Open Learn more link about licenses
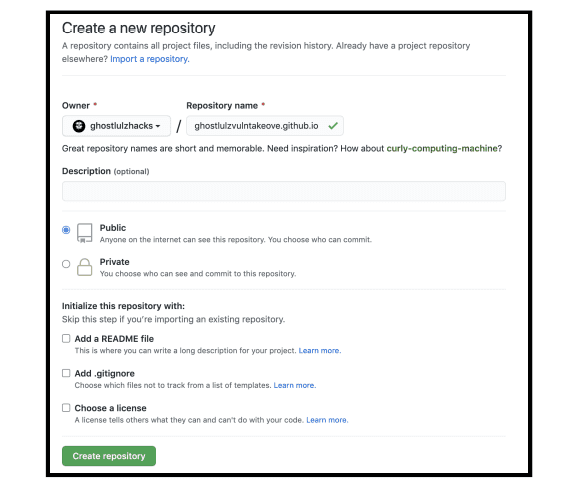Image resolution: width=569 pixels, height=488 pixels. click(x=327, y=420)
